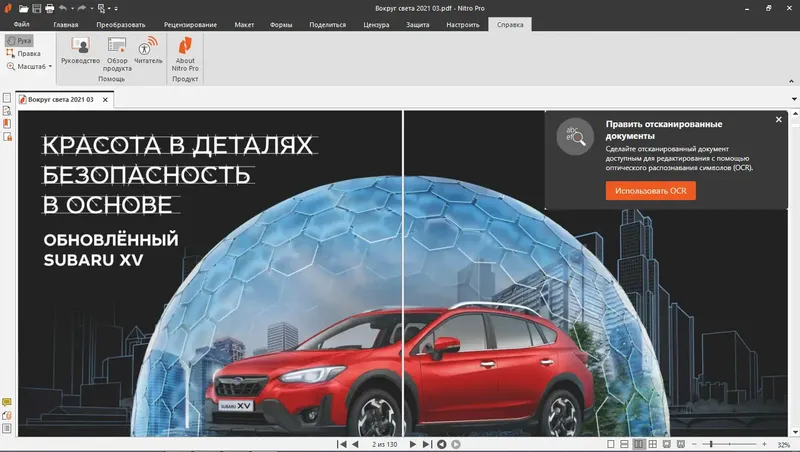800x452 pixels.
Task: Open About Nitro Pro
Action: 185,54
